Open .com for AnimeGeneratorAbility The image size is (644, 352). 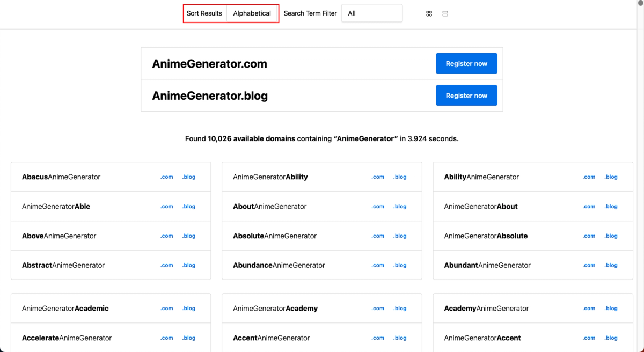(x=378, y=177)
